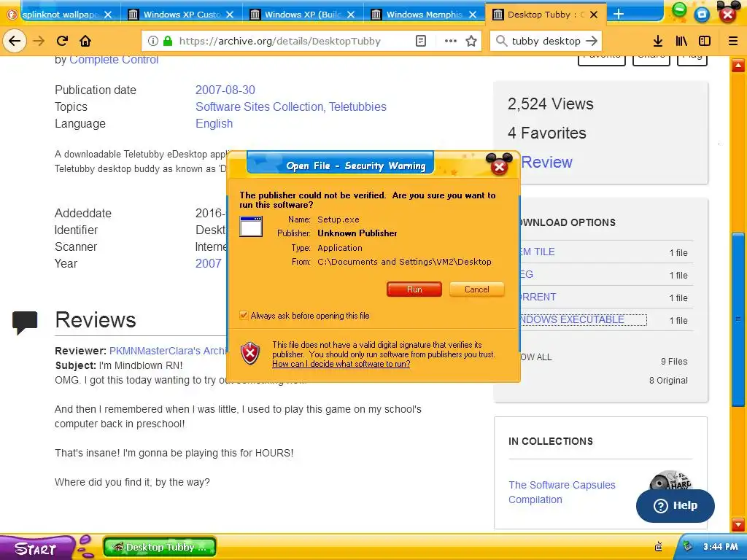Click the tubby desktop search box

pyautogui.click(x=546, y=41)
